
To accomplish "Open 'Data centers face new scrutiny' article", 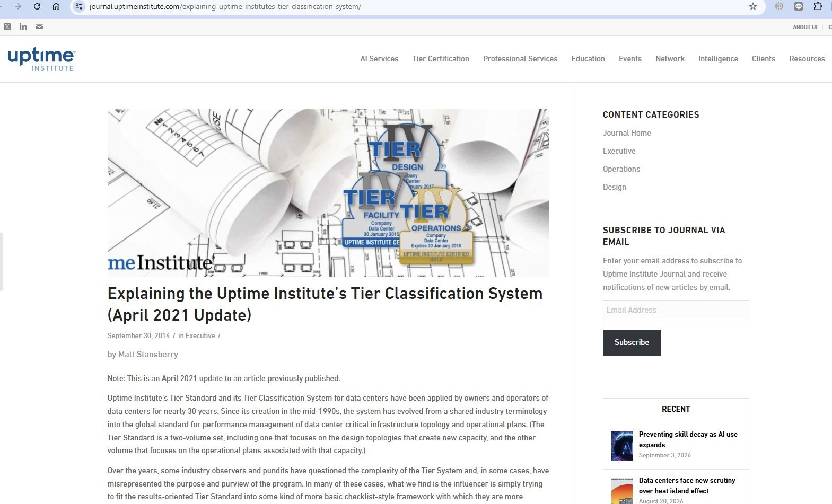I will coord(687,485).
